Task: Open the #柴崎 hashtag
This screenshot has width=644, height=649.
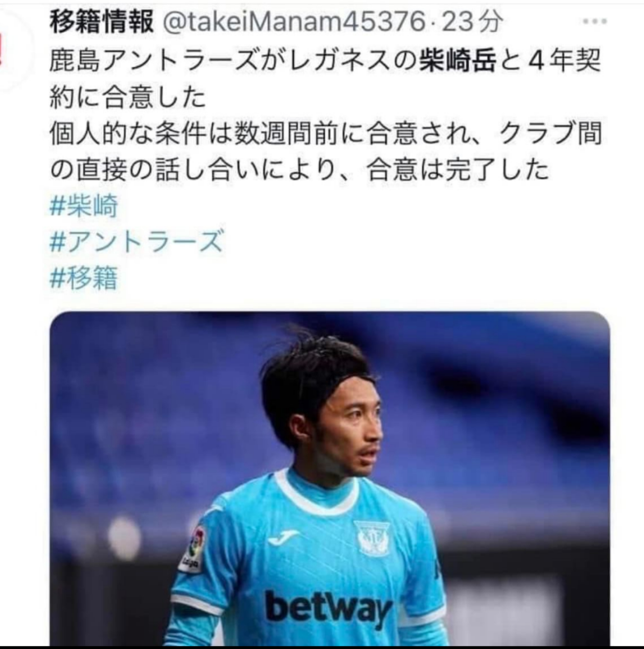Action: click(84, 206)
